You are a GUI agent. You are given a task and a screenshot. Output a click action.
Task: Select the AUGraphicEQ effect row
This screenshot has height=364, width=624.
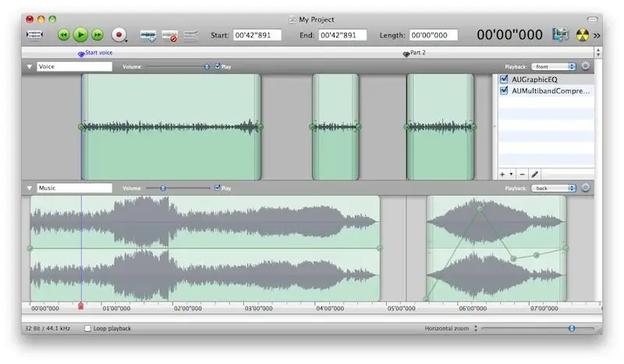(x=547, y=80)
